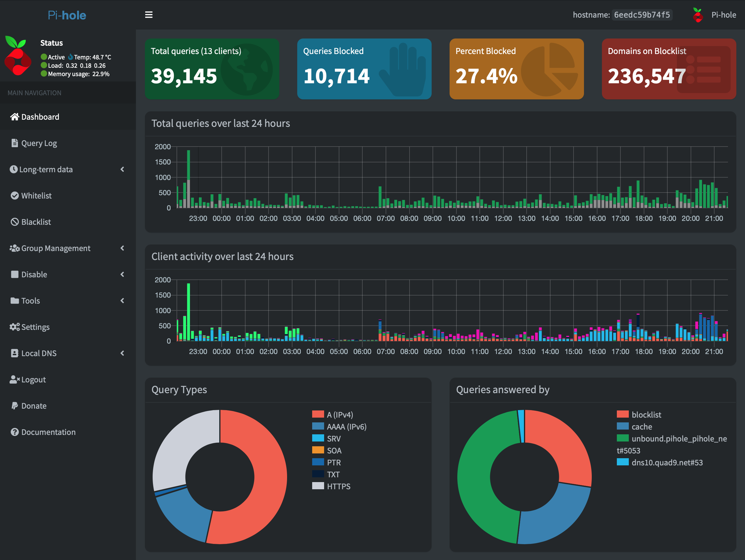This screenshot has height=560, width=745.
Task: Open the Total queries 39,145 card
Action: pyautogui.click(x=212, y=69)
